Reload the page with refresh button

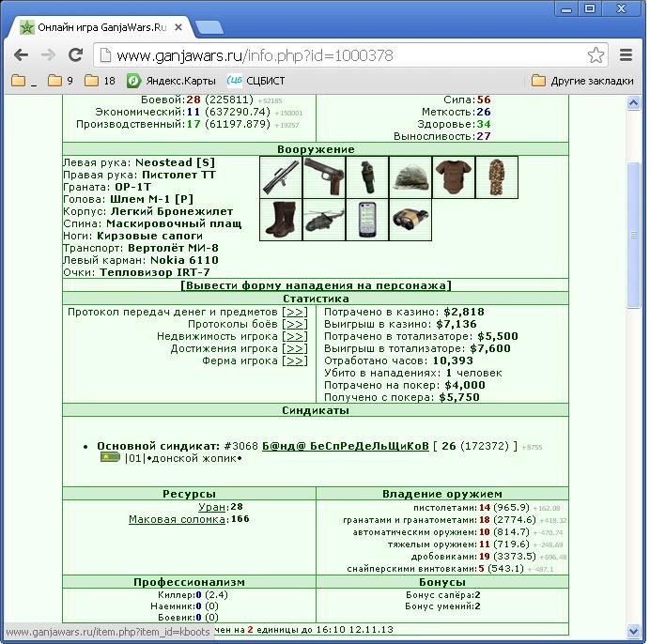pyautogui.click(x=75, y=54)
